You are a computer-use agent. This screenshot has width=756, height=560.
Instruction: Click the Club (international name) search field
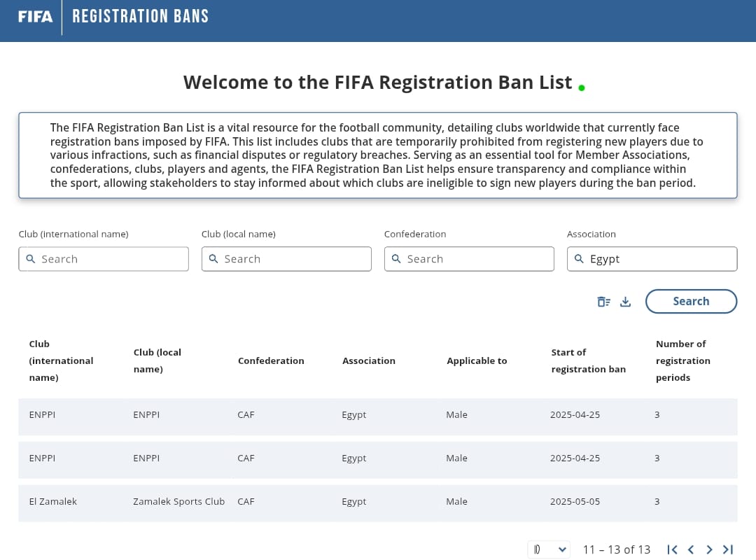[x=112, y=259]
